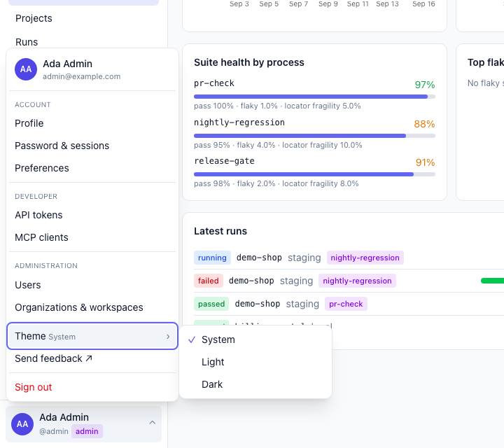504x448 pixels.
Task: Click the purple admin role badge
Action: 87,431
